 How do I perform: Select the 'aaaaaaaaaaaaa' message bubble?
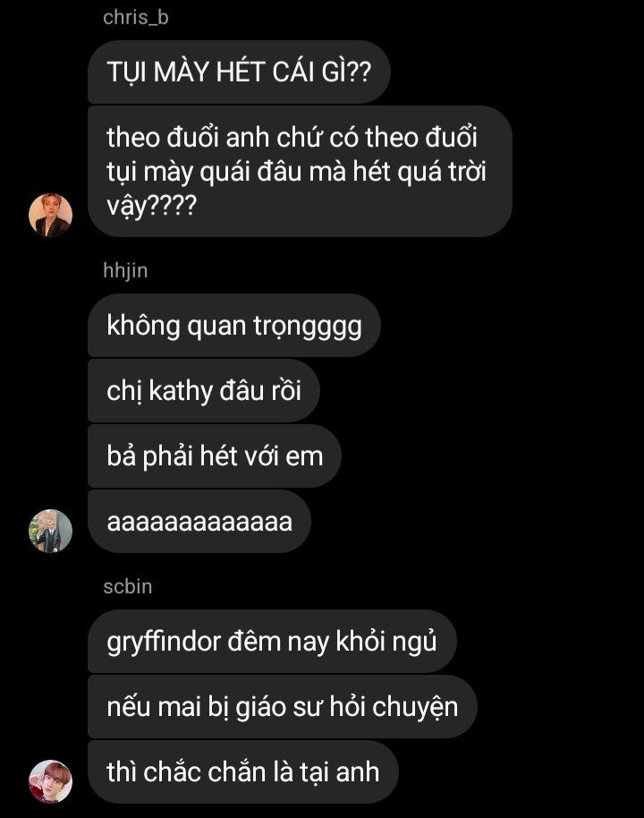199,521
